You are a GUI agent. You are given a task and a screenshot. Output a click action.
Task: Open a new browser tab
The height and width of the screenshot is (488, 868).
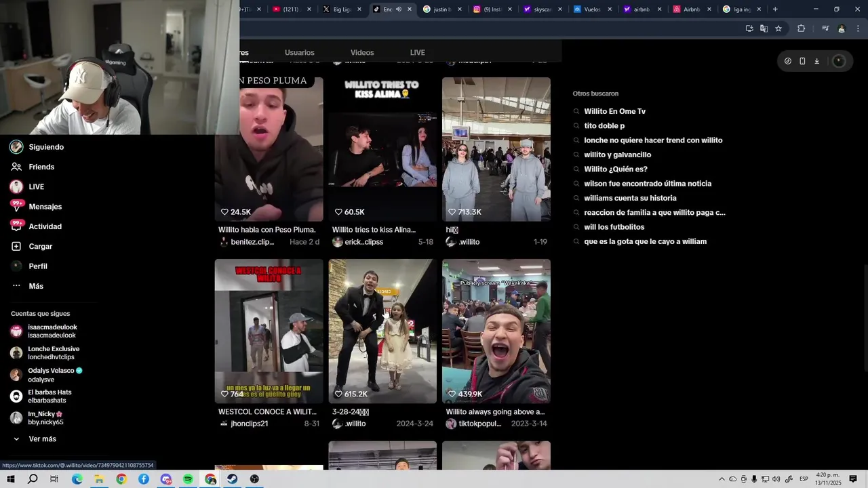pyautogui.click(x=775, y=9)
